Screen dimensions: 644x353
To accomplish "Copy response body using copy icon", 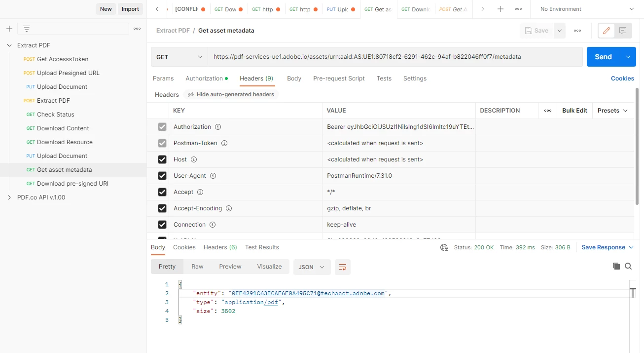I will (x=616, y=266).
